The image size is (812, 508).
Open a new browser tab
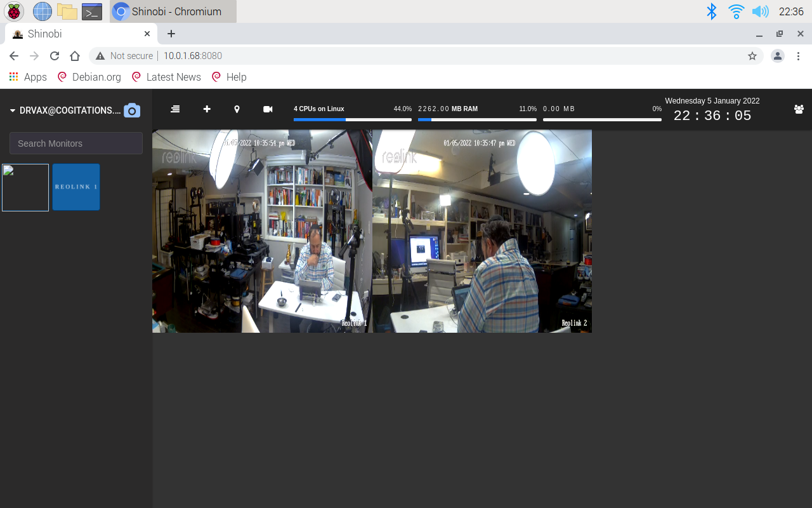pyautogui.click(x=171, y=34)
